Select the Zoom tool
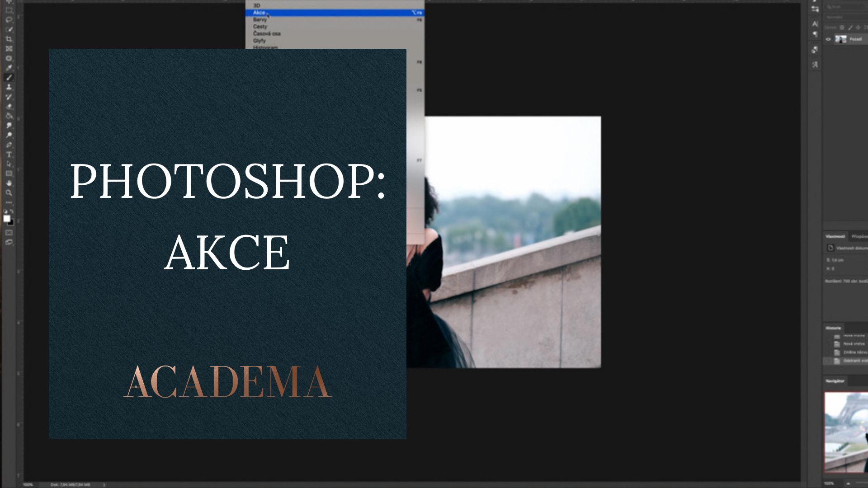This screenshot has height=488, width=868. 9,193
